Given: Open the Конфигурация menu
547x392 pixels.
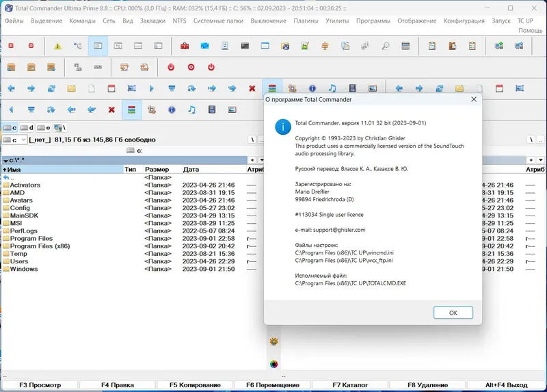Looking at the screenshot, I should pos(464,21).
